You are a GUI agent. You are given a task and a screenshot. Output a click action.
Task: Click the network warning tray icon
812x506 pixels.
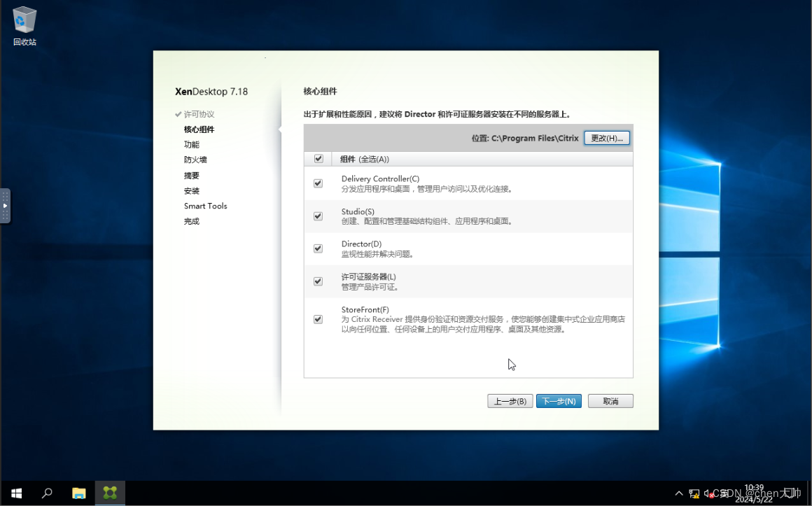coord(694,493)
